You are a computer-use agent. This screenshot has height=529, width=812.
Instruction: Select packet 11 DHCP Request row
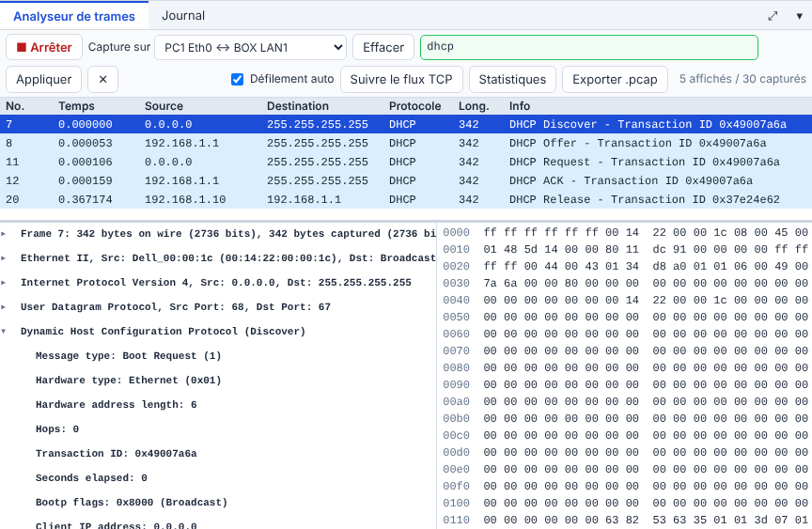pos(406,162)
